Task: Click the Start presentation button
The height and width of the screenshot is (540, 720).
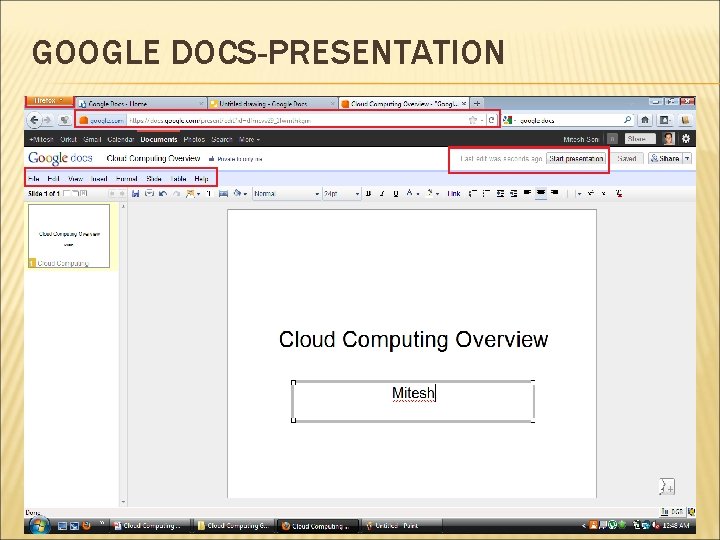Action: 576,159
